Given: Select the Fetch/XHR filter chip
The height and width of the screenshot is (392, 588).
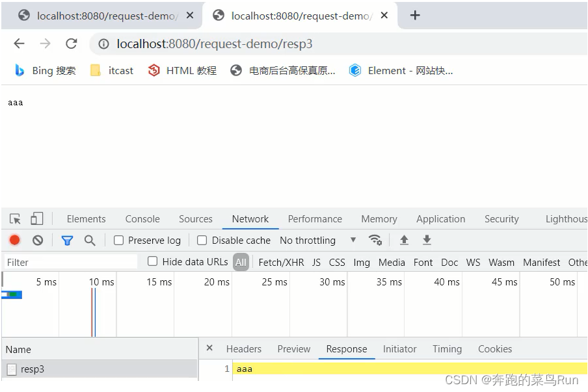Looking at the screenshot, I should (x=281, y=262).
